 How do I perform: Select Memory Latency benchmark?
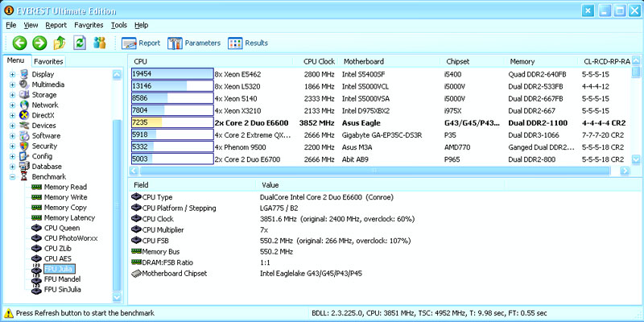(x=69, y=217)
